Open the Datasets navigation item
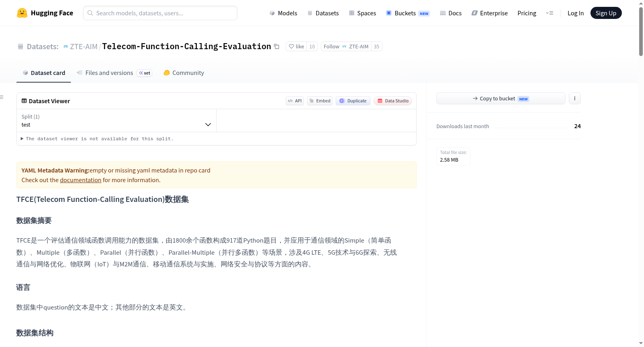This screenshot has height=347, width=644. coord(323,13)
